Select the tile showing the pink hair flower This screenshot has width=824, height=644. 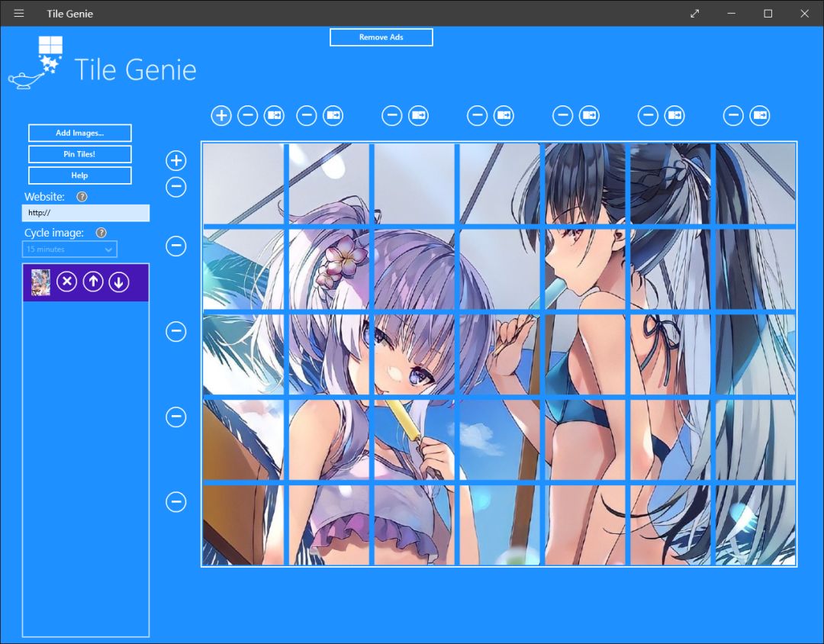point(328,269)
